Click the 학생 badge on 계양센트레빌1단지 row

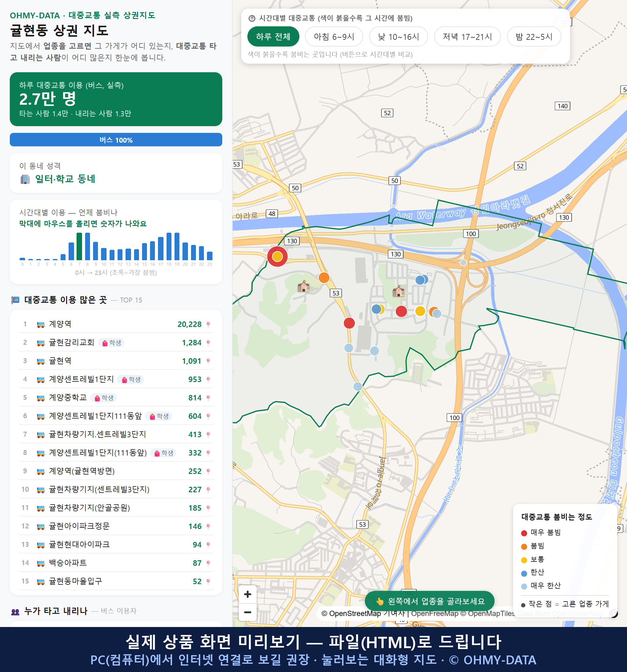(x=131, y=379)
